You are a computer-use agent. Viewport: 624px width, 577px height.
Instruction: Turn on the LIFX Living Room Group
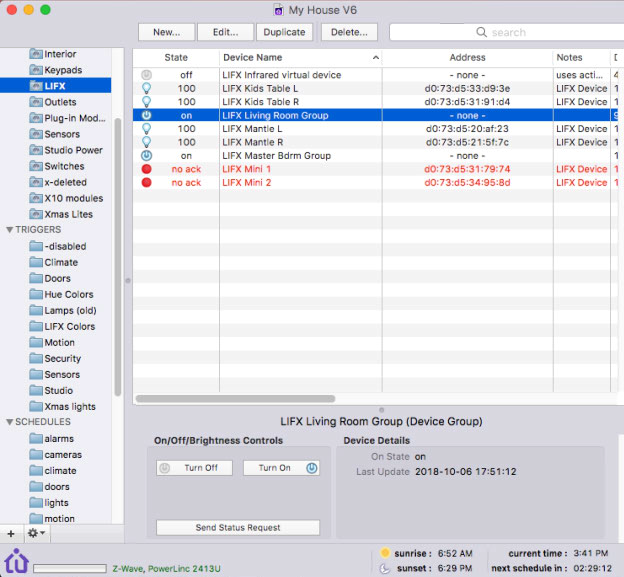281,468
